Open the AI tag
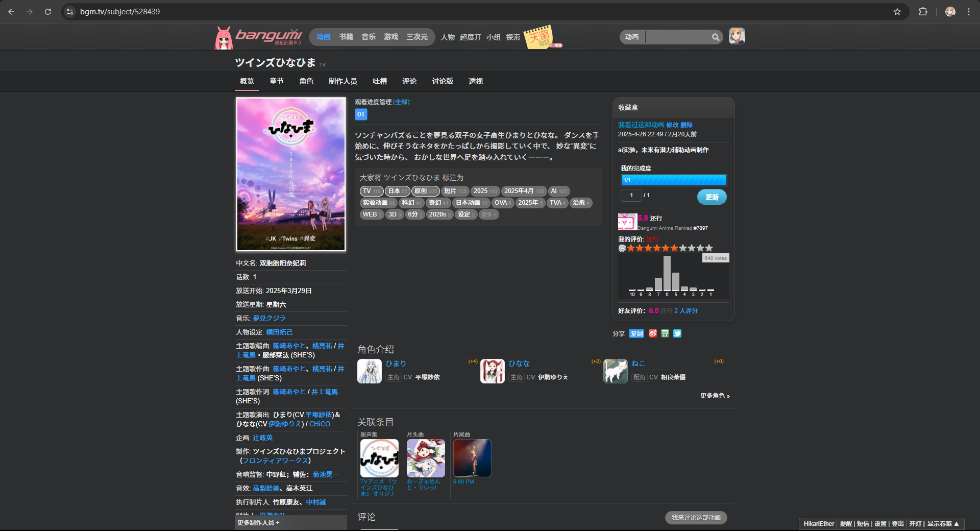Image resolution: width=980 pixels, height=531 pixels. pos(559,191)
